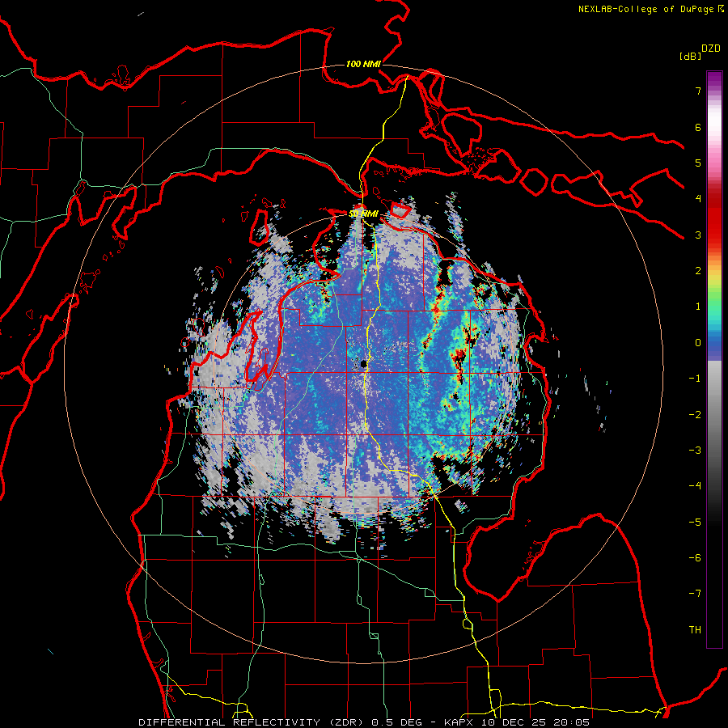Click the 4 value on color scale
728x728 pixels.
tap(698, 199)
